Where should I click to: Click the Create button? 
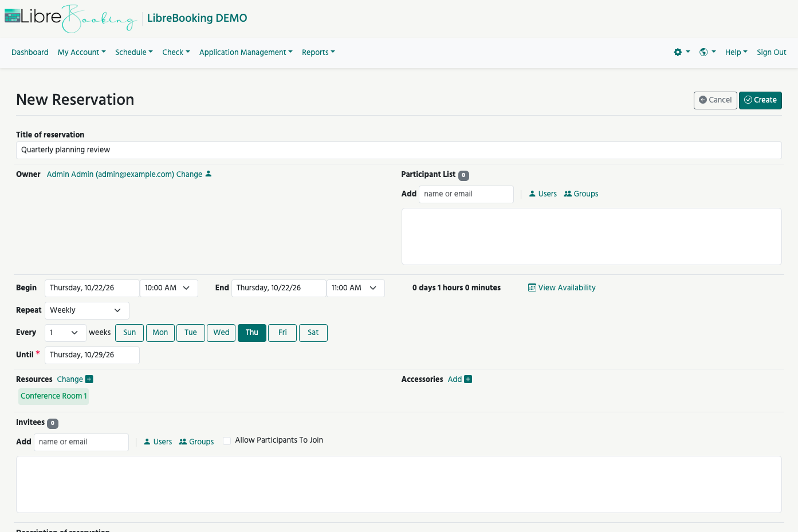[760, 100]
